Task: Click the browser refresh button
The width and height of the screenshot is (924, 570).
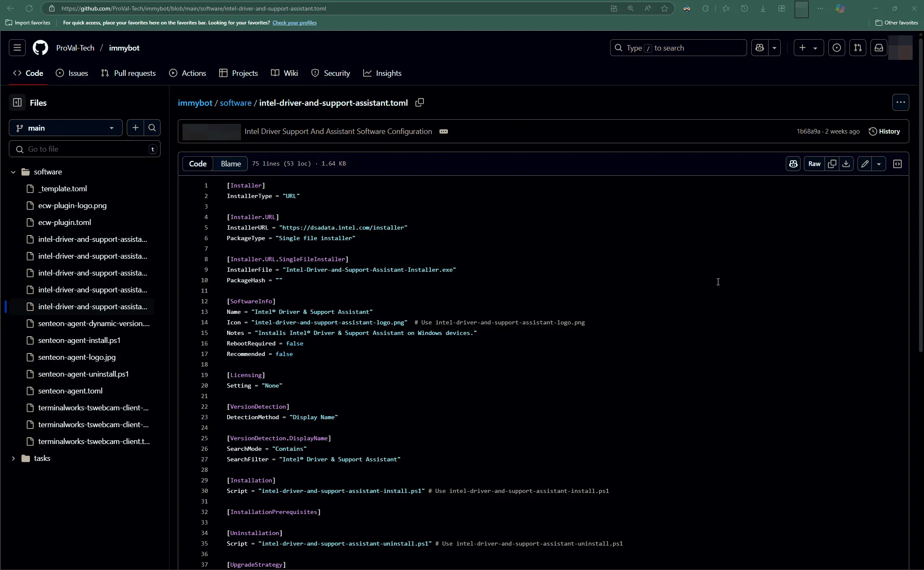Action: 29,8
